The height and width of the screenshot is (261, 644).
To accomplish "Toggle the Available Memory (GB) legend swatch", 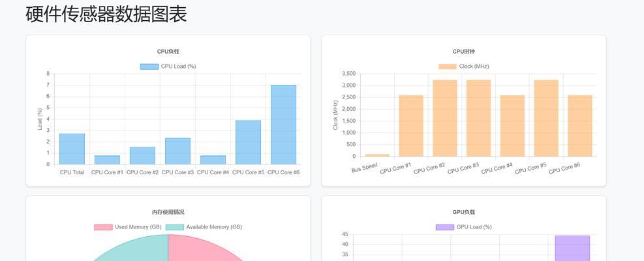I will click(175, 227).
